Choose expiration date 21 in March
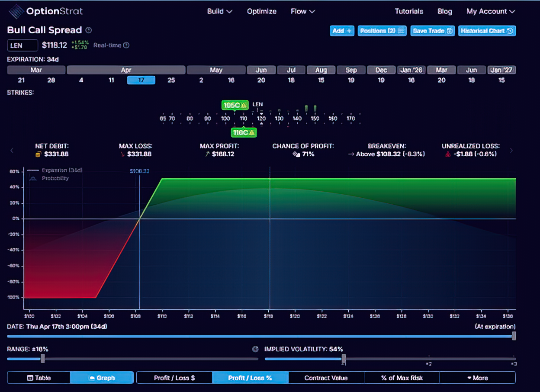The image size is (540, 392). pos(21,80)
